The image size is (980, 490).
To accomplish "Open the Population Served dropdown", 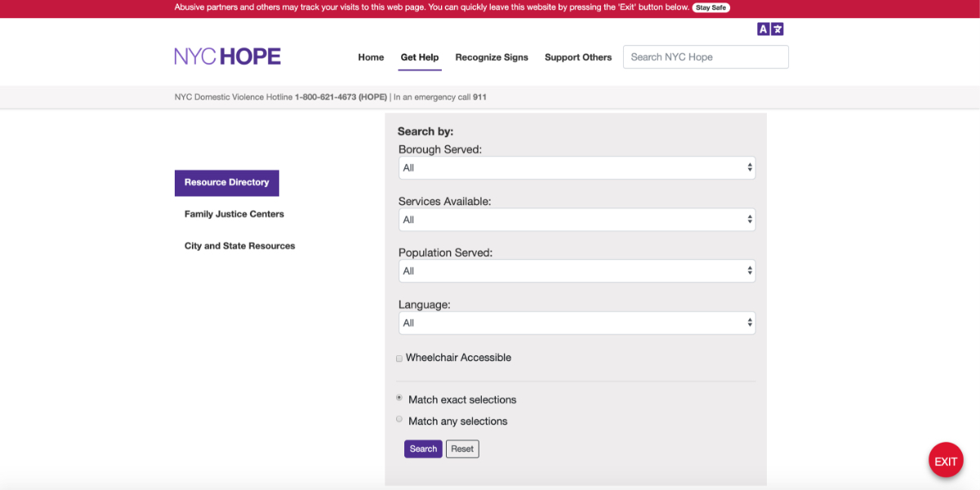I will click(x=577, y=270).
